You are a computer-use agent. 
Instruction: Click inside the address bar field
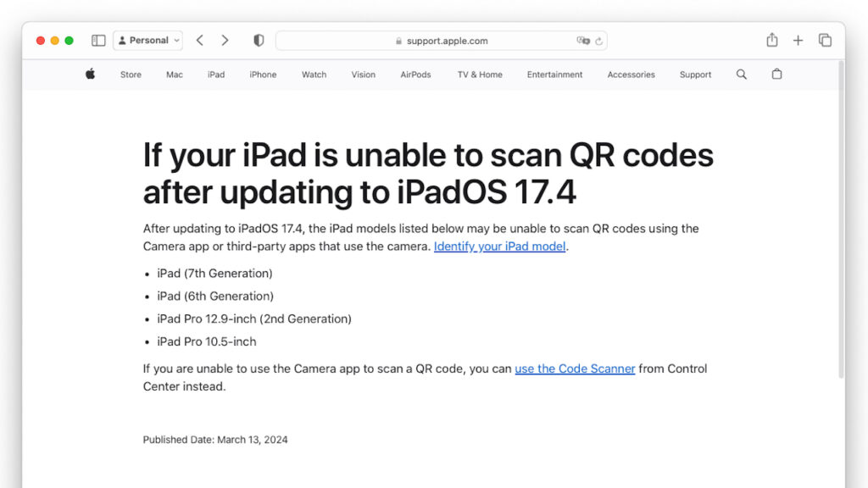(x=475, y=40)
